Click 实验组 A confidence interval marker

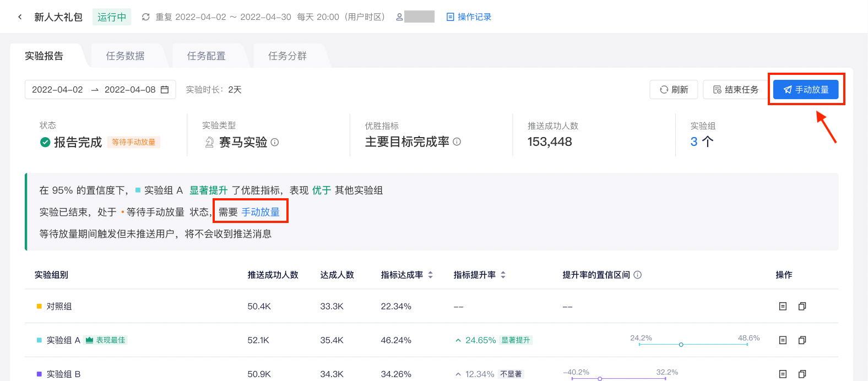pyautogui.click(x=681, y=345)
